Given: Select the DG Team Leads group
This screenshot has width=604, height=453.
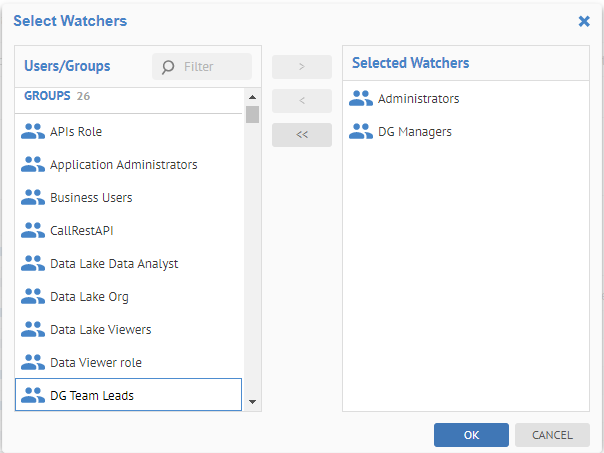Looking at the screenshot, I should pyautogui.click(x=92, y=396).
